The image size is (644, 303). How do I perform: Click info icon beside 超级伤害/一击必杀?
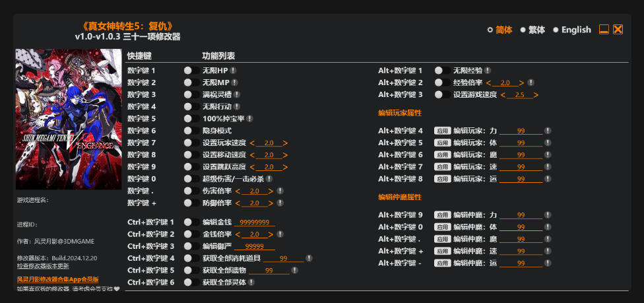[x=269, y=179]
